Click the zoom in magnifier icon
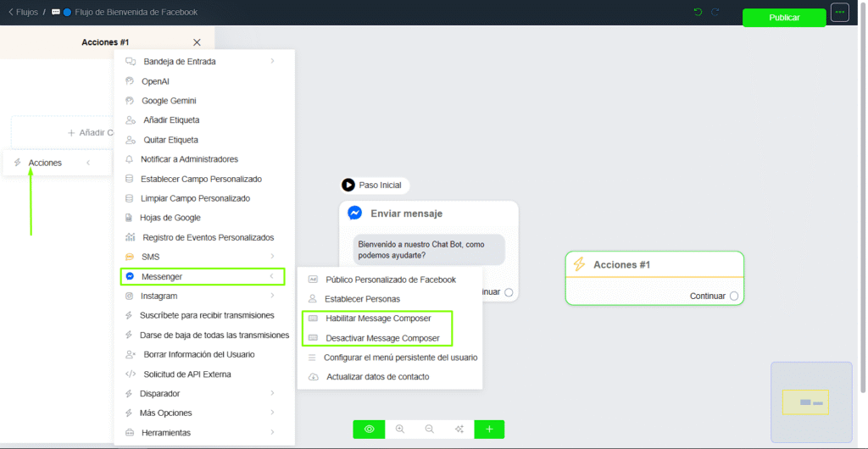Screen dimensions: 868x449 [x=399, y=430]
